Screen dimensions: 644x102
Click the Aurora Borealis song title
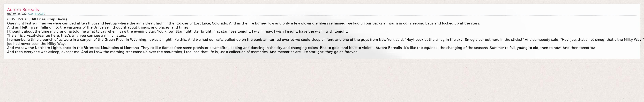(x=23, y=10)
